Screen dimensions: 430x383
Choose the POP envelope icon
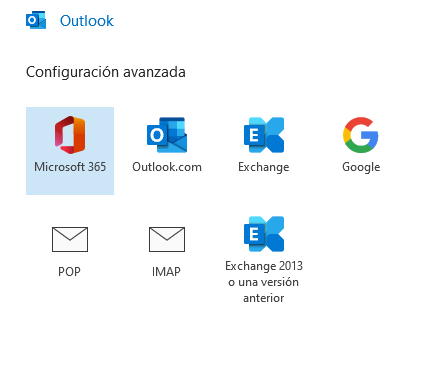coord(70,239)
